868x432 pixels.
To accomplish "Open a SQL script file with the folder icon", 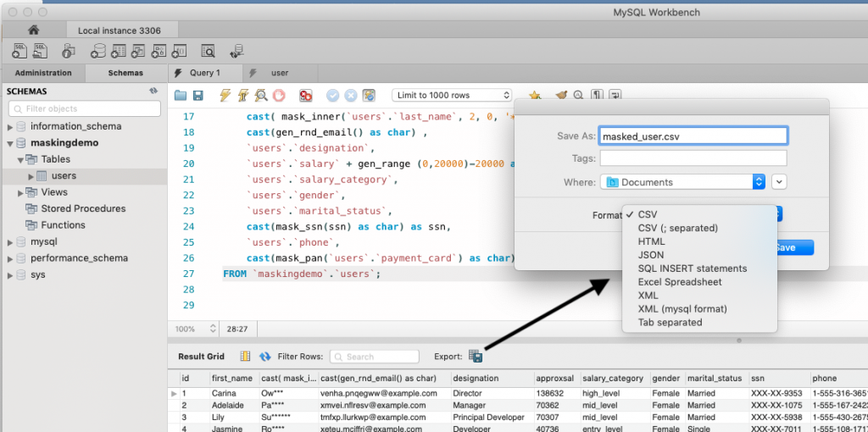I will 181,96.
